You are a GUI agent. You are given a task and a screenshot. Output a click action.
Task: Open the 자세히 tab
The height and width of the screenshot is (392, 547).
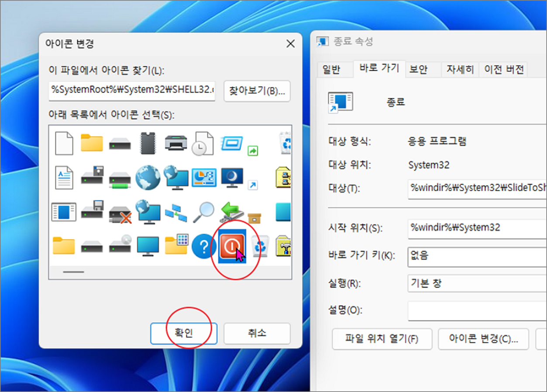(x=460, y=69)
